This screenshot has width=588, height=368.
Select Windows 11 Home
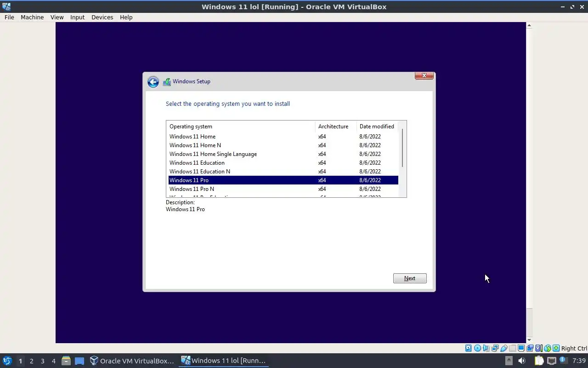[x=283, y=137]
